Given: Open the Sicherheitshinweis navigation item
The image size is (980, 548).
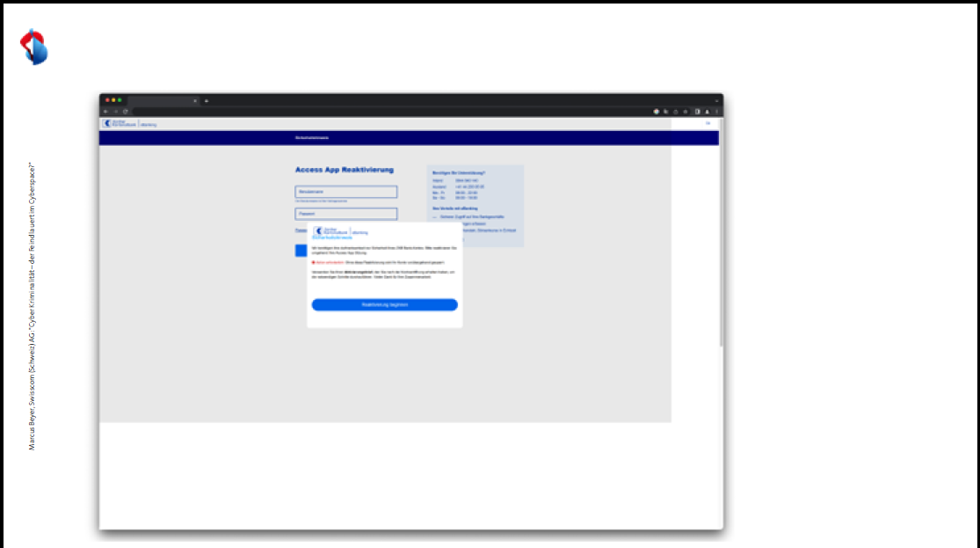Looking at the screenshot, I should click(312, 138).
